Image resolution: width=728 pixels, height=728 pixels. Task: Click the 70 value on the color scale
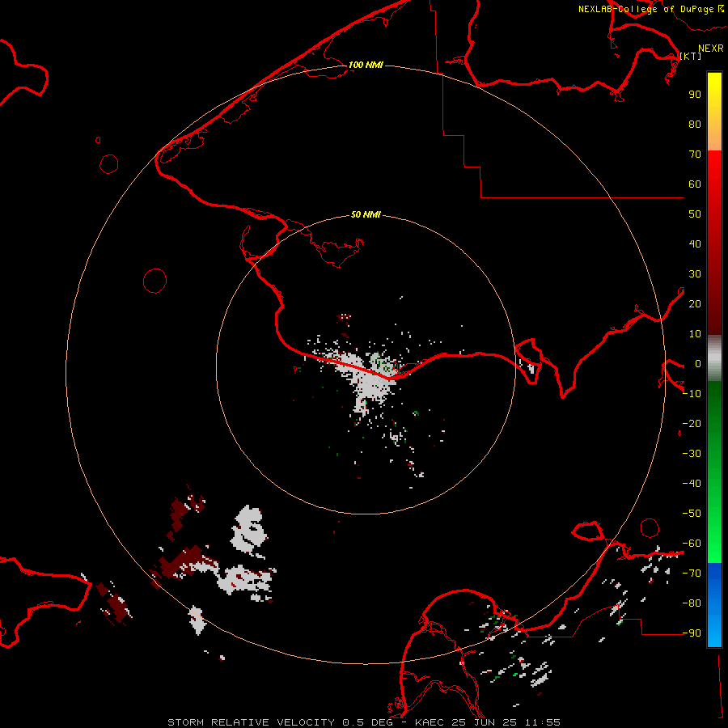point(695,154)
